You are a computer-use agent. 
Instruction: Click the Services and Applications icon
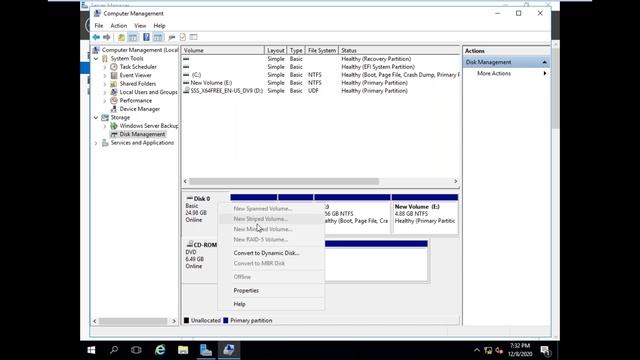coord(105,143)
